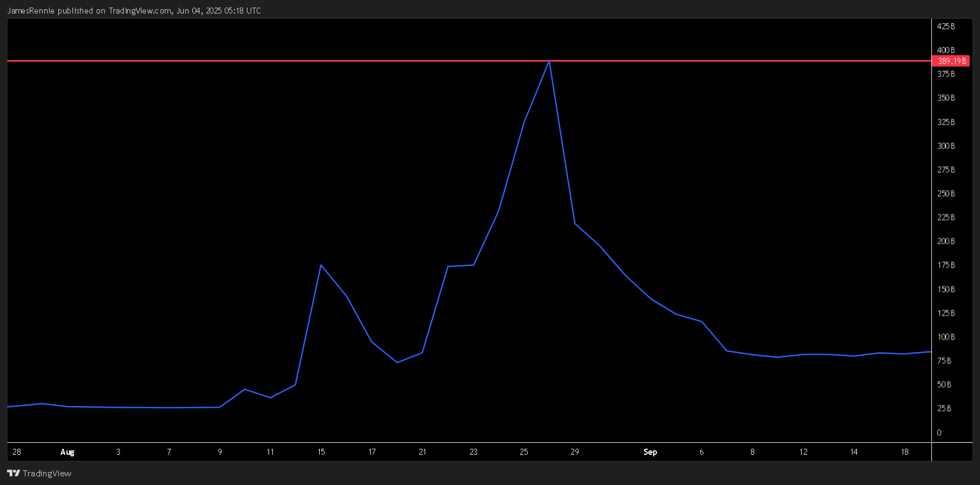Click the 21 date label on time axis
The width and height of the screenshot is (980, 485).
(x=422, y=452)
